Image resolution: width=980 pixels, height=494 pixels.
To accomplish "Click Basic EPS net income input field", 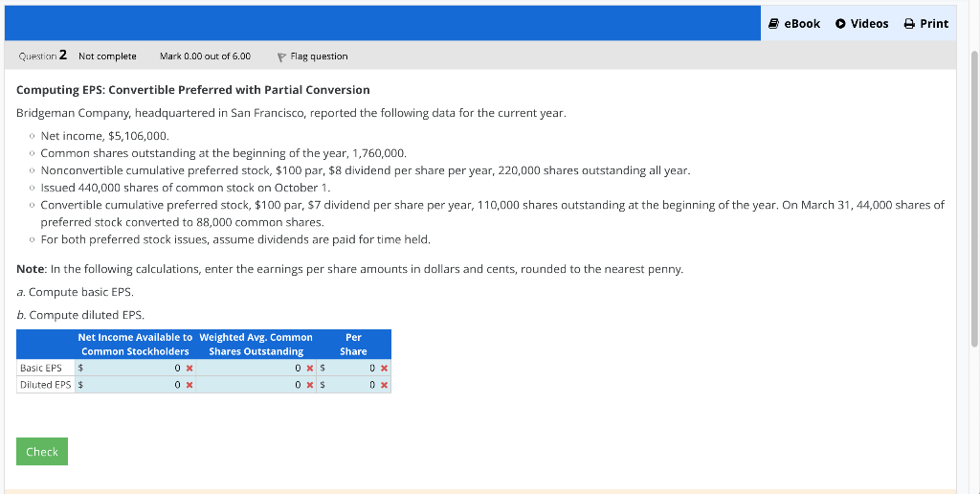I will tap(134, 369).
